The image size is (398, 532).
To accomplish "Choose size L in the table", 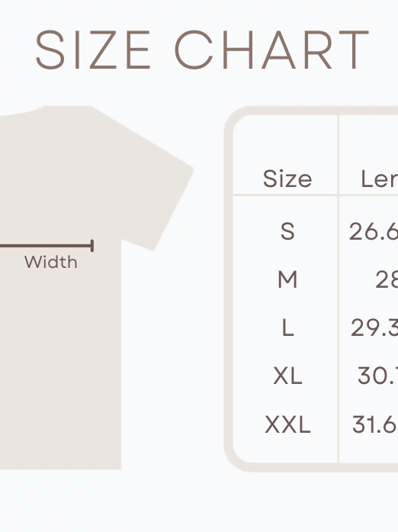I will [287, 328].
